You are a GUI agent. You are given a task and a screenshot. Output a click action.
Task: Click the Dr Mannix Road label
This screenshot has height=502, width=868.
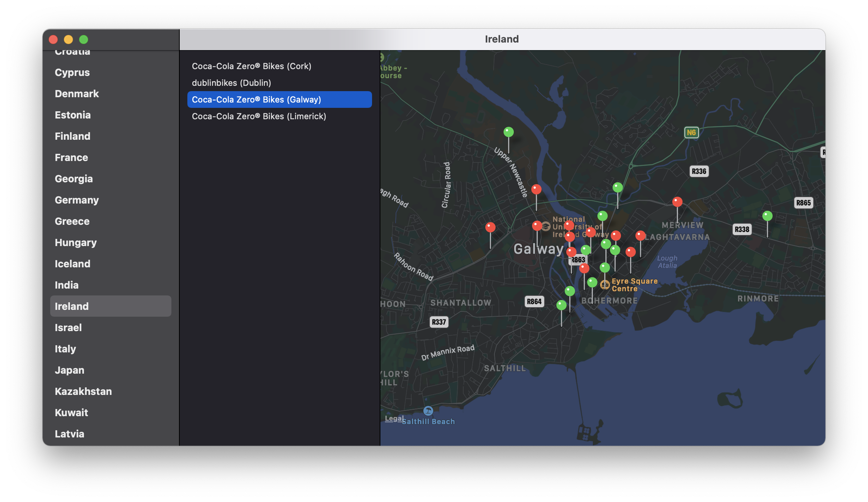(x=448, y=353)
